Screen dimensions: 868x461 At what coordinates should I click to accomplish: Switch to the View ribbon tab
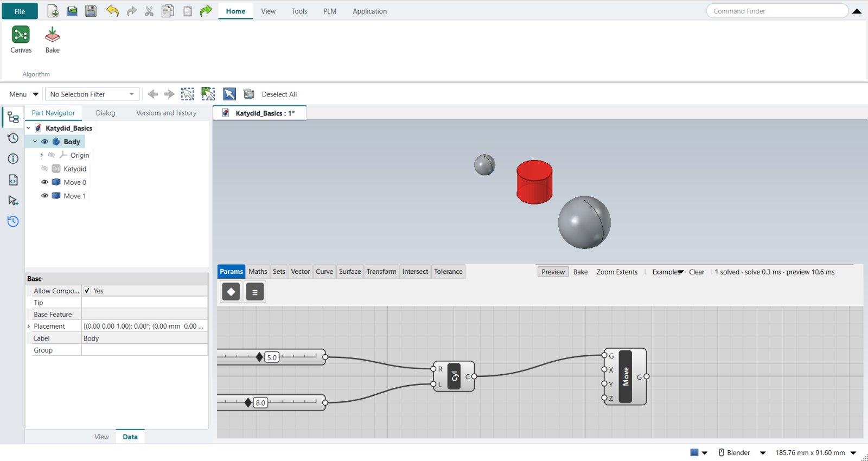point(268,11)
